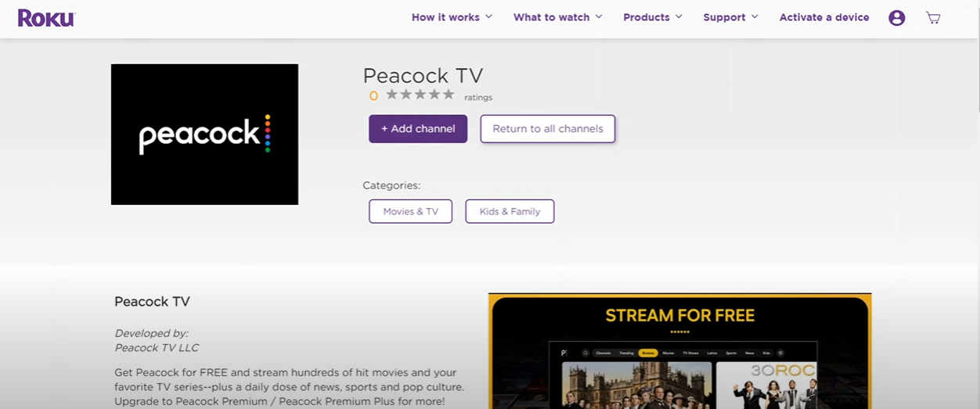The width and height of the screenshot is (980, 409).
Task: Open the Products menu
Action: coord(647,17)
